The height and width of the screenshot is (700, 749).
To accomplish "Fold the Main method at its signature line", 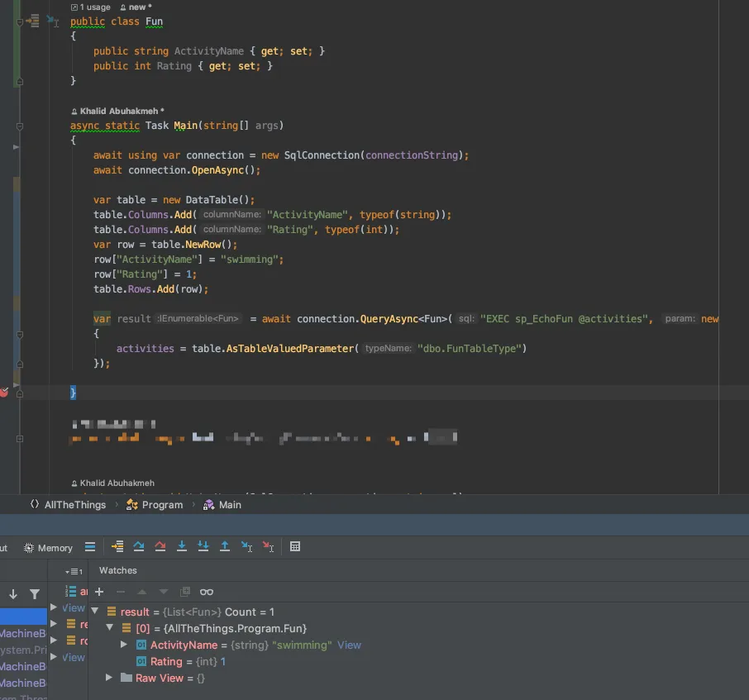I will [x=20, y=126].
